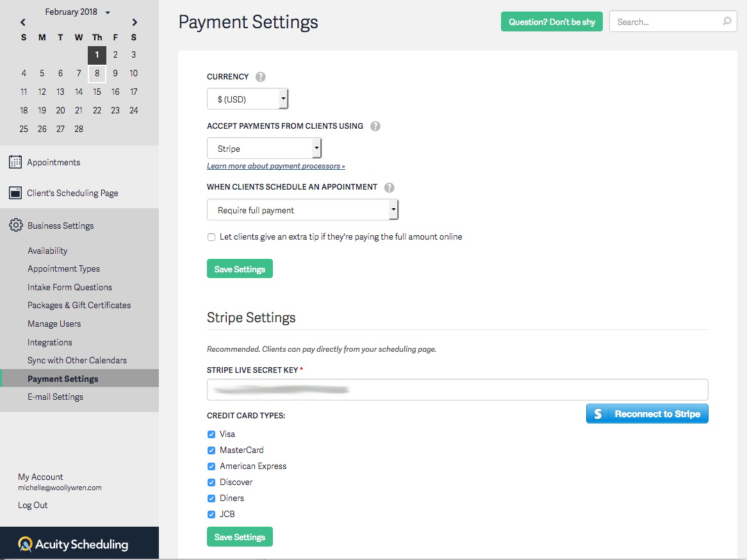Toggle the extra tip checkbox
Image resolution: width=747 pixels, height=560 pixels.
(211, 237)
